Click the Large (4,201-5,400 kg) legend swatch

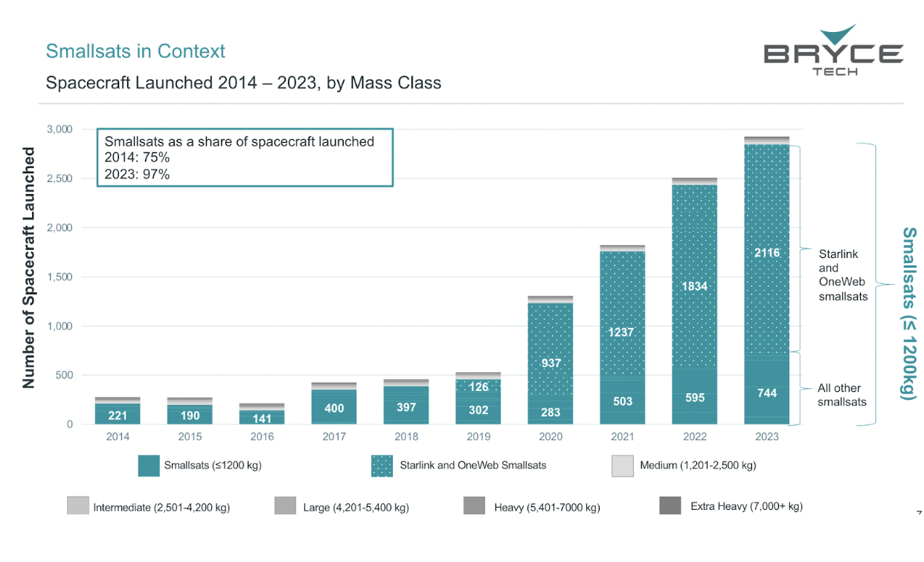(x=283, y=506)
